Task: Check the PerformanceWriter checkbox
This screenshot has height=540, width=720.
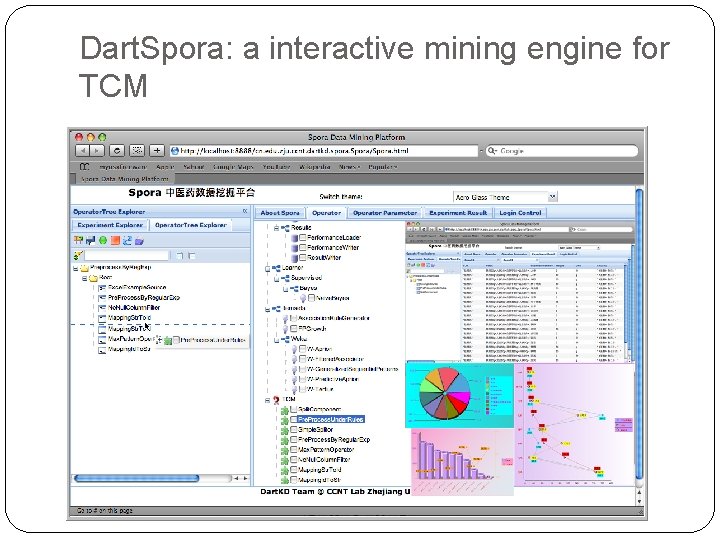Action: [303, 248]
